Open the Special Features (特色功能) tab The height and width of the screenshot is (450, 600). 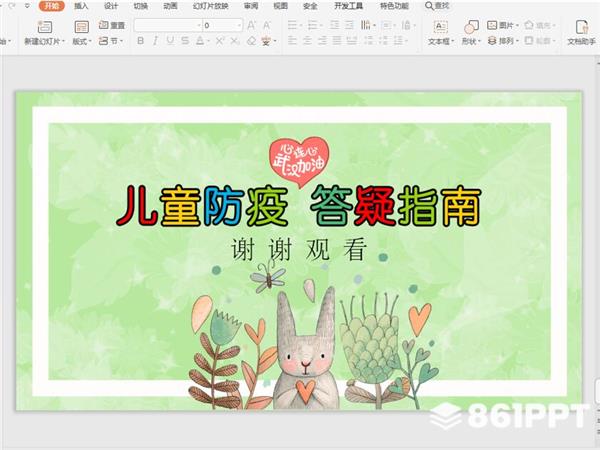pos(394,6)
